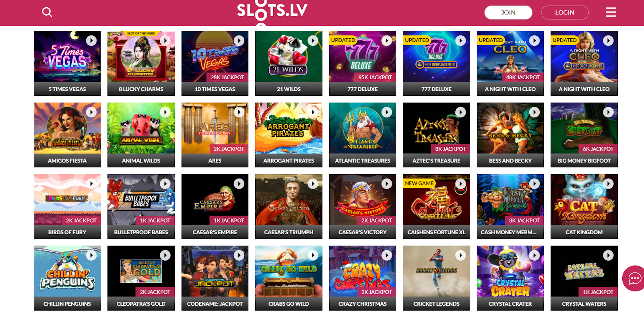Click the LOGIN button
Screen dimensions: 644x313
tap(565, 12)
